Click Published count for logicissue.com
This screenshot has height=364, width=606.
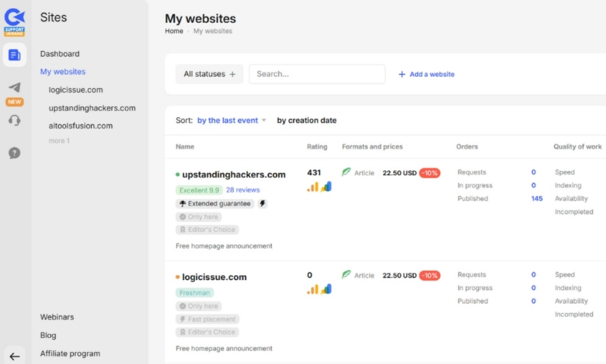coord(533,301)
